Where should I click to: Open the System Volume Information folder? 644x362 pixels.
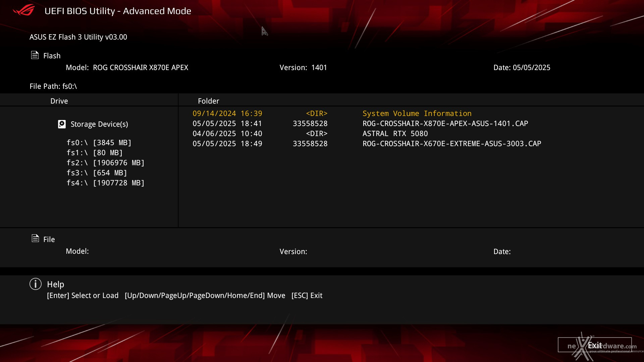pos(417,114)
